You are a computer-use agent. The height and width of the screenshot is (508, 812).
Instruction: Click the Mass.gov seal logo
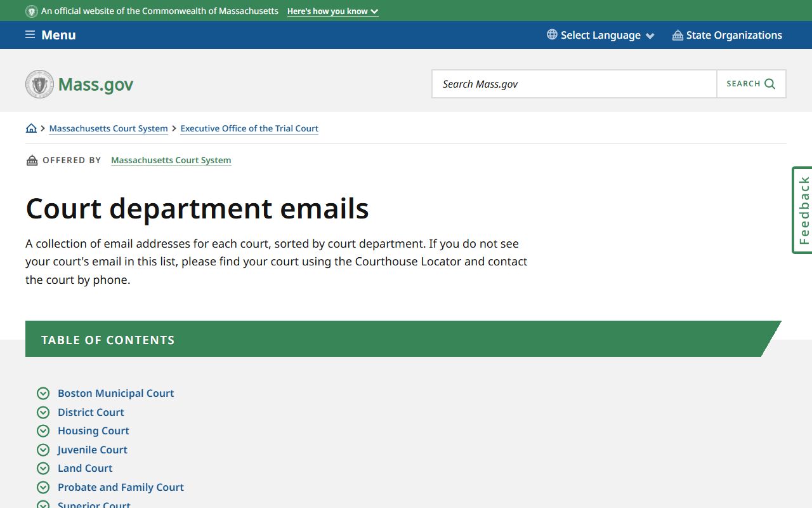tap(39, 84)
